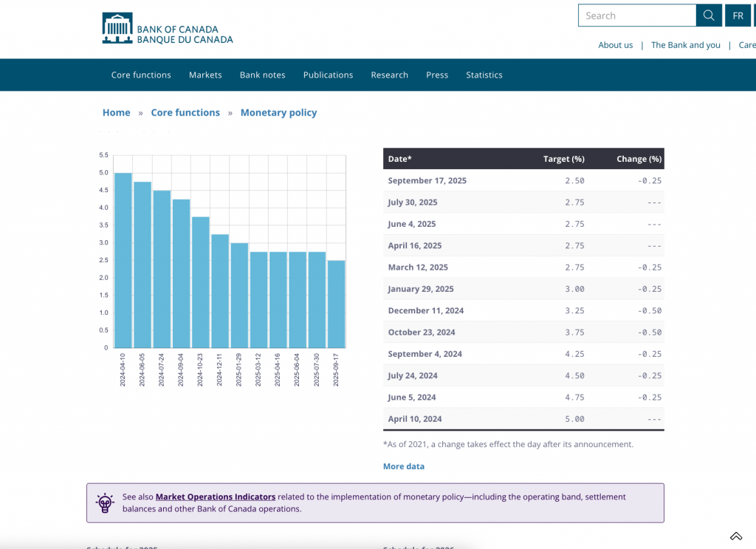This screenshot has width=756, height=549.
Task: Open the More data link
Action: pos(403,466)
